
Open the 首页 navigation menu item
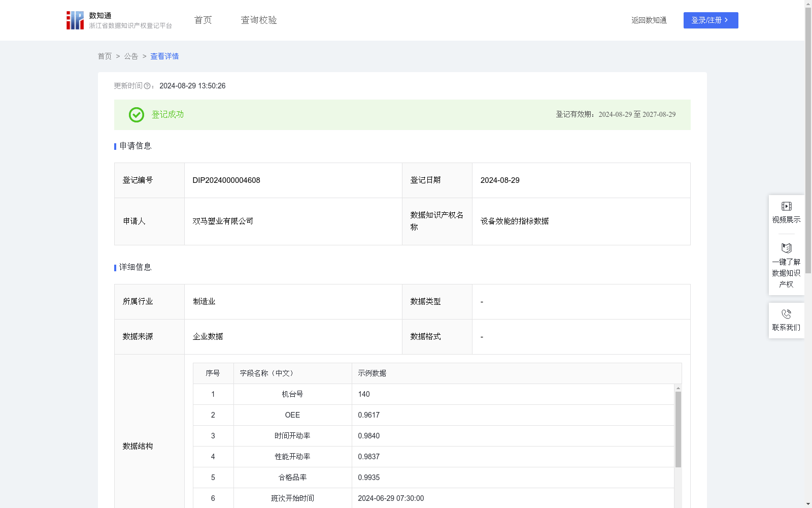pos(203,20)
